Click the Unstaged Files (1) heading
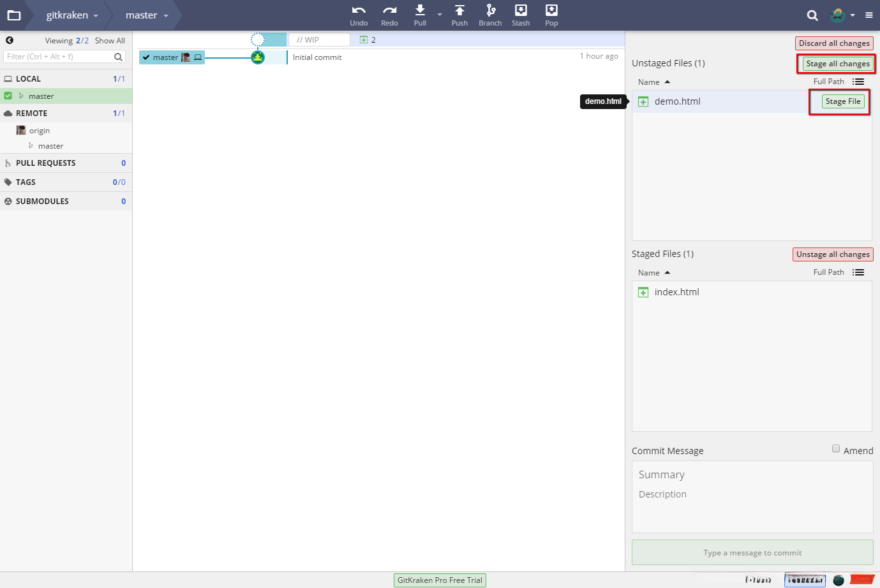Image resolution: width=880 pixels, height=588 pixels. pyautogui.click(x=668, y=63)
